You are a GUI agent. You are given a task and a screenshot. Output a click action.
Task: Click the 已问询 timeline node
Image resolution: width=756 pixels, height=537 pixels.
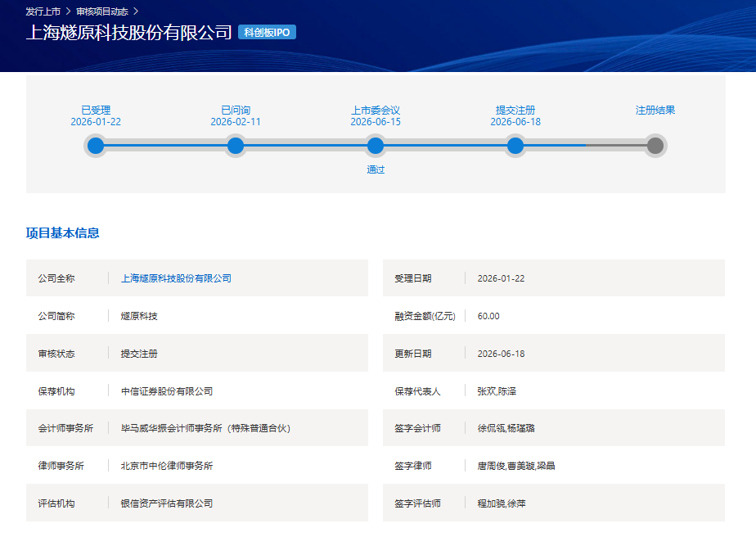click(x=236, y=146)
